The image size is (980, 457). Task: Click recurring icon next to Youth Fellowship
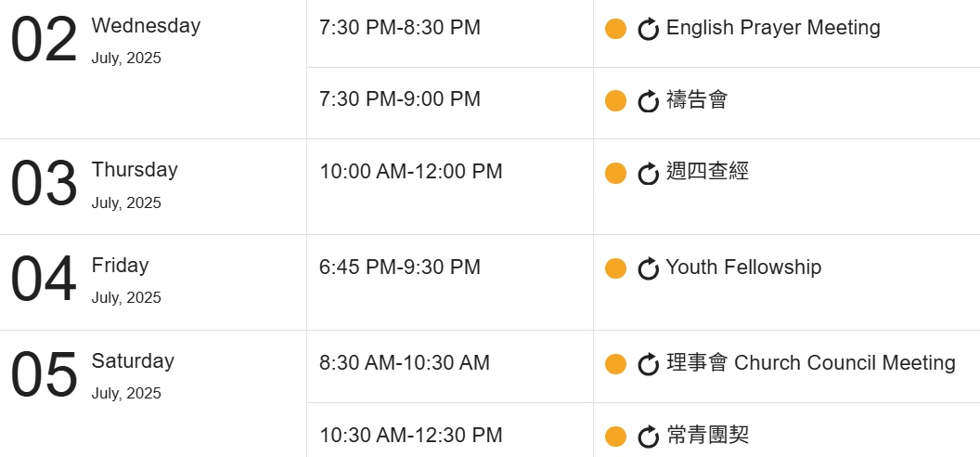pyautogui.click(x=648, y=268)
